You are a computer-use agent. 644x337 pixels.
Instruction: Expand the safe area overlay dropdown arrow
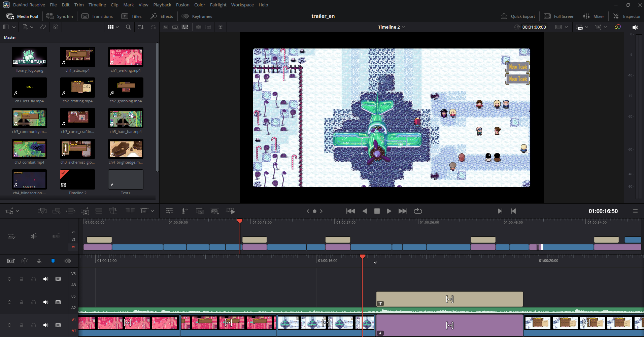(x=567, y=27)
